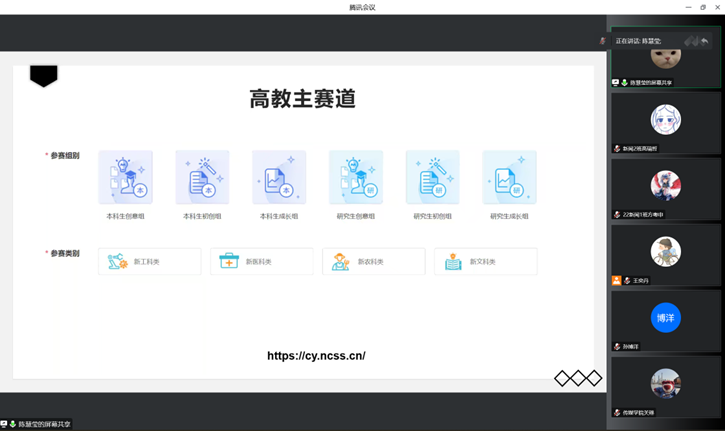Click the 陈慧莹的屏幕共享 label at bottom left
This screenshot has width=725, height=431.
coord(38,424)
